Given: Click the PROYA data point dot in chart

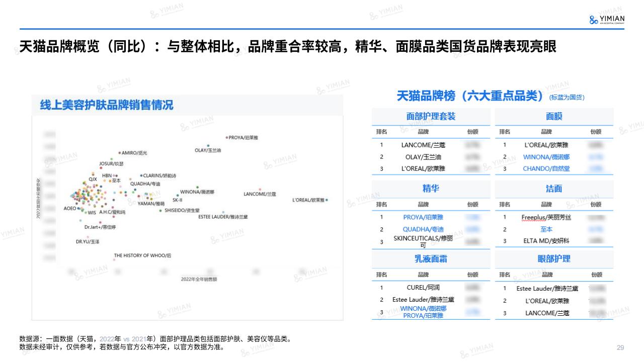Looking at the screenshot, I should coord(227,137).
